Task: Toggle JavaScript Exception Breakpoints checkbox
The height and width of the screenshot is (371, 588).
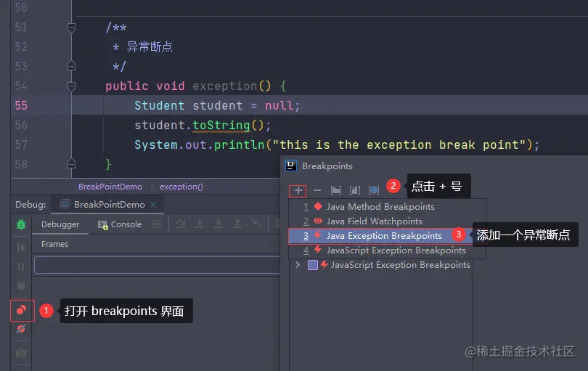Action: 313,265
